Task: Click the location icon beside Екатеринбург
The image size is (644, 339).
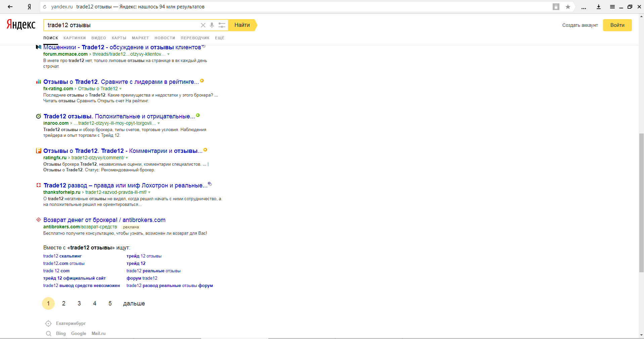Action: coord(48,324)
